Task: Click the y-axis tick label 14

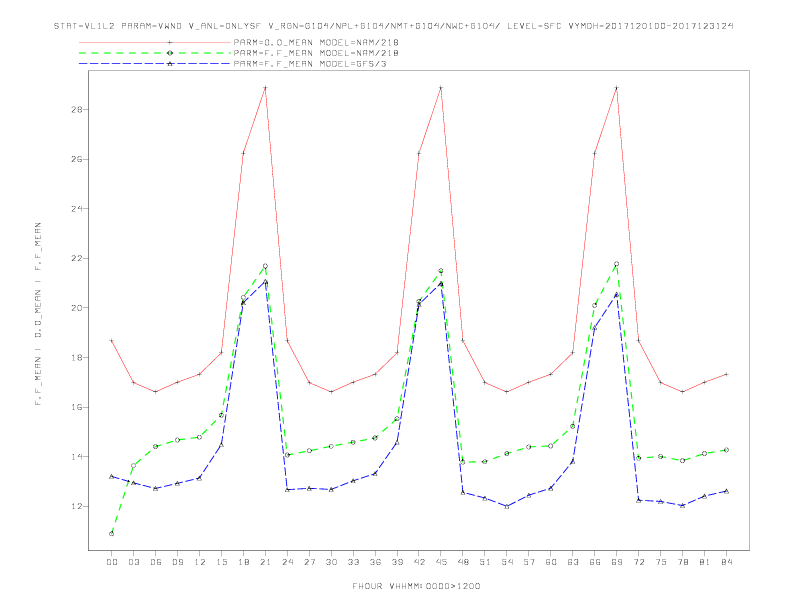Action: (77, 456)
